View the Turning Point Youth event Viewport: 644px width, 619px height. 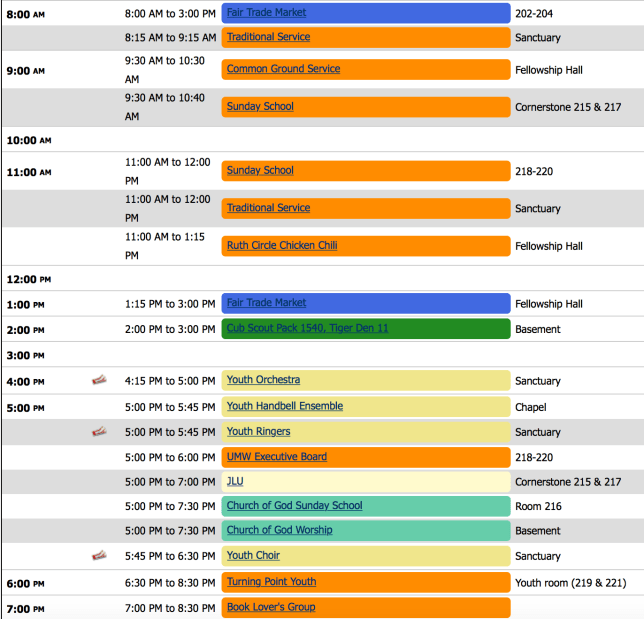(271, 582)
